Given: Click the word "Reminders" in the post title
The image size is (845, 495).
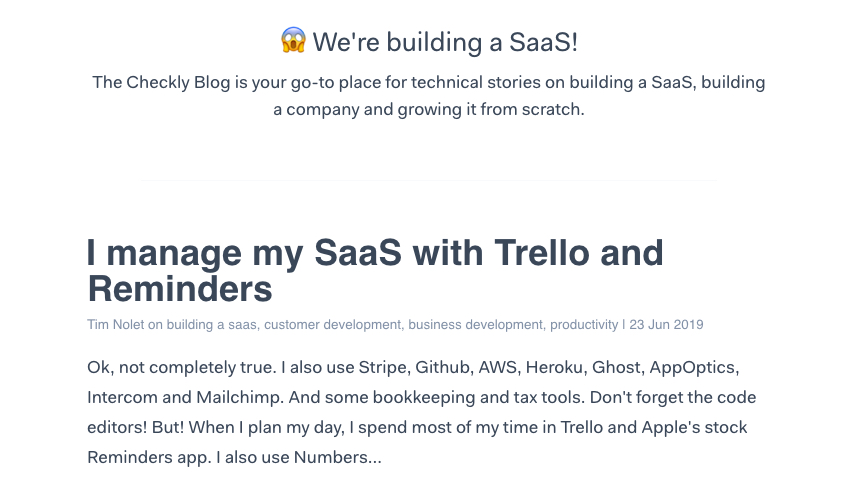Looking at the screenshot, I should [x=180, y=289].
